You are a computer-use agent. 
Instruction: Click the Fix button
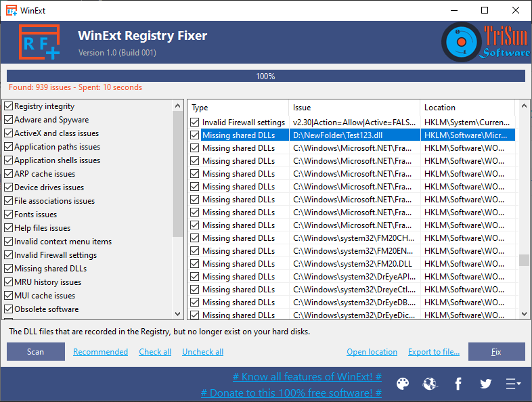[x=496, y=351]
